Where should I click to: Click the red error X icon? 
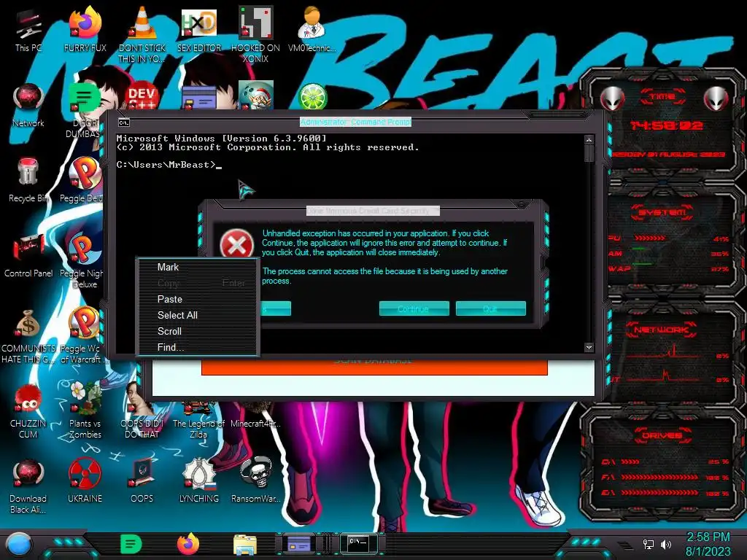pos(237,245)
